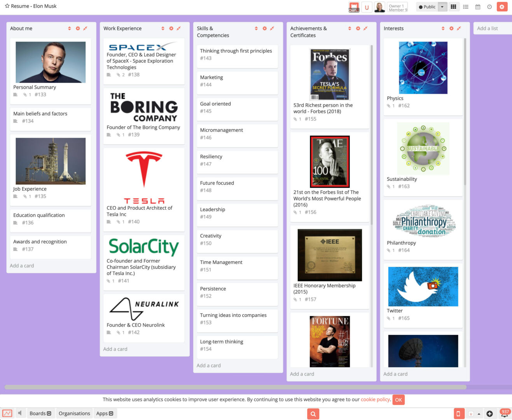This screenshot has height=420, width=512.
Task: Open Job Experience rocket image card
Action: tap(51, 170)
